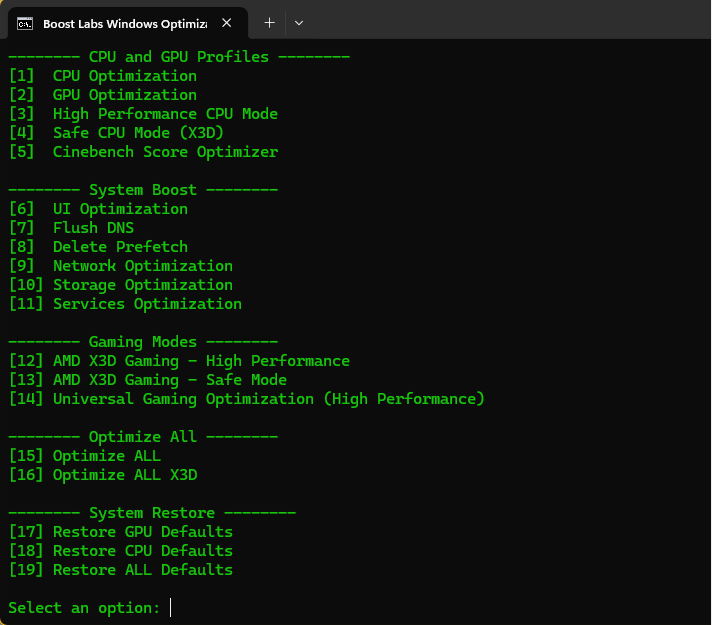Close the Boost Labs Windows Optimizer tab
712x625 pixels.
[x=227, y=23]
